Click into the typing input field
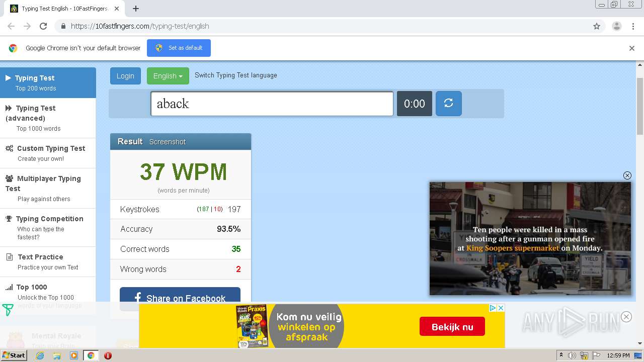The image size is (644, 362). 272,104
